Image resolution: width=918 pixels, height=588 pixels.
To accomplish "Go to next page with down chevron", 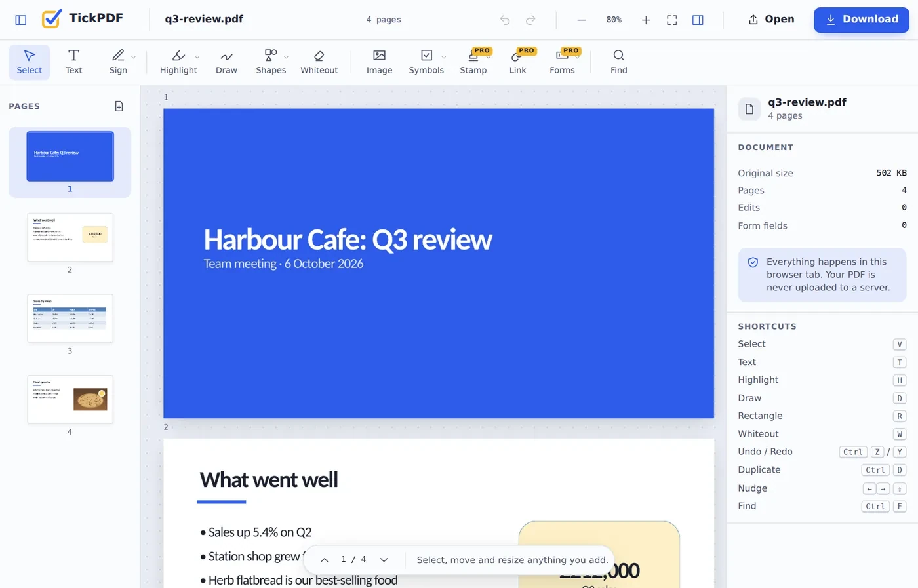I will (x=384, y=560).
